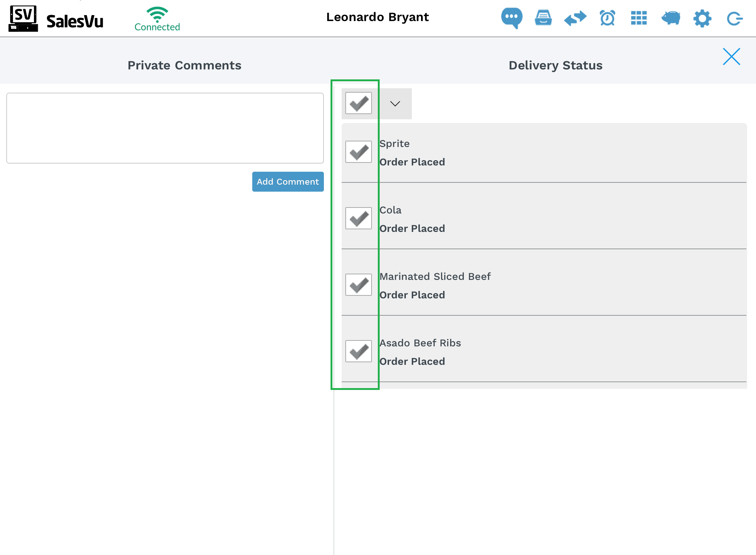756x555 pixels.
Task: Toggle the Marinated Sliced Beef checkbox
Action: [x=358, y=285]
